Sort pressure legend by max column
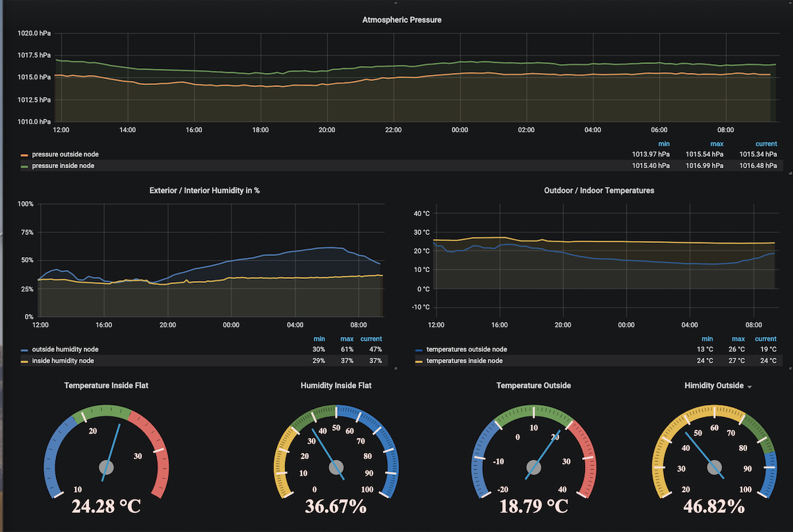The image size is (793, 532). [x=717, y=144]
